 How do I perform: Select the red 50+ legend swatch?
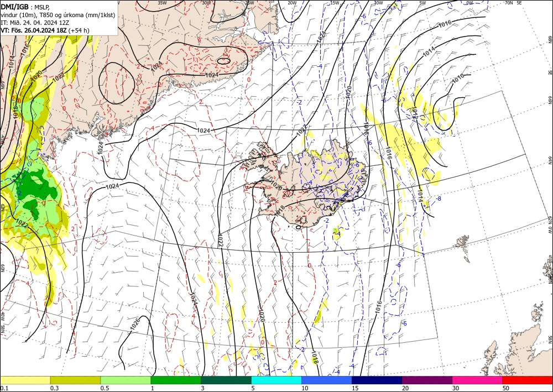(x=528, y=380)
